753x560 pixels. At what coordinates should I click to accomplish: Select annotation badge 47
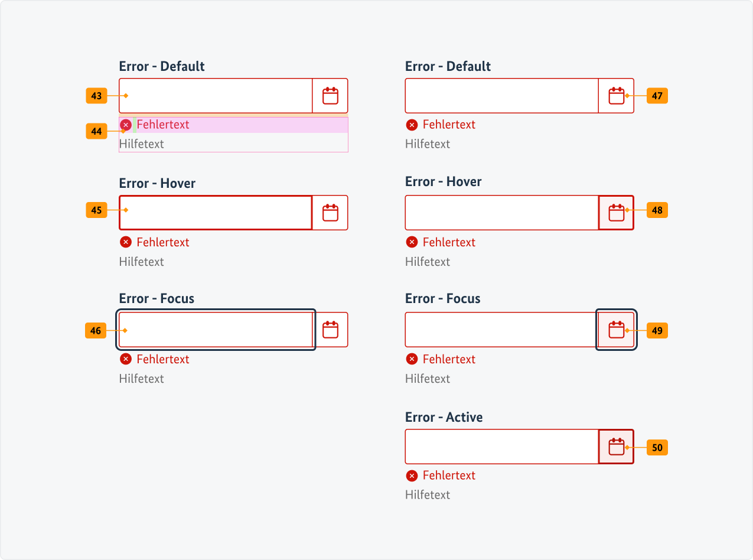click(657, 96)
